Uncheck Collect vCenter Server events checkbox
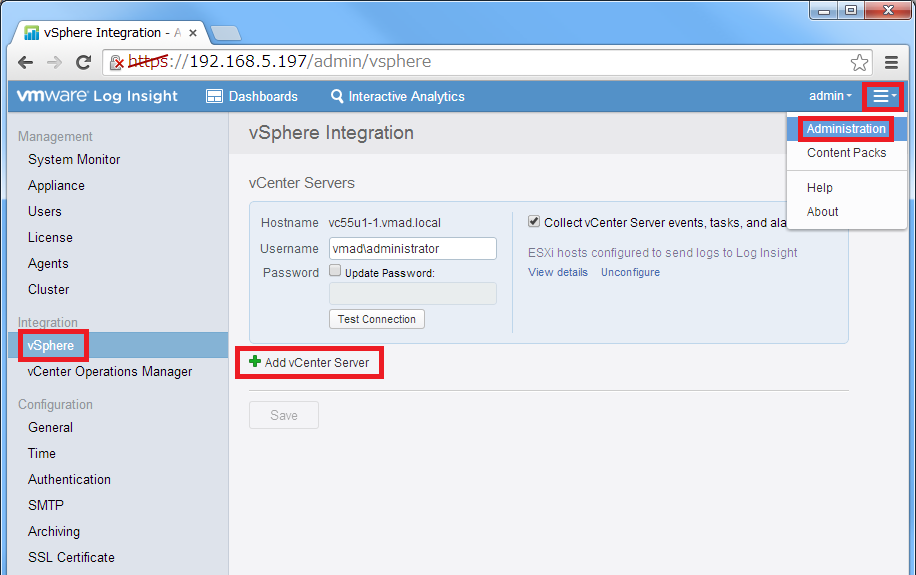This screenshot has width=916, height=575. pyautogui.click(x=534, y=221)
